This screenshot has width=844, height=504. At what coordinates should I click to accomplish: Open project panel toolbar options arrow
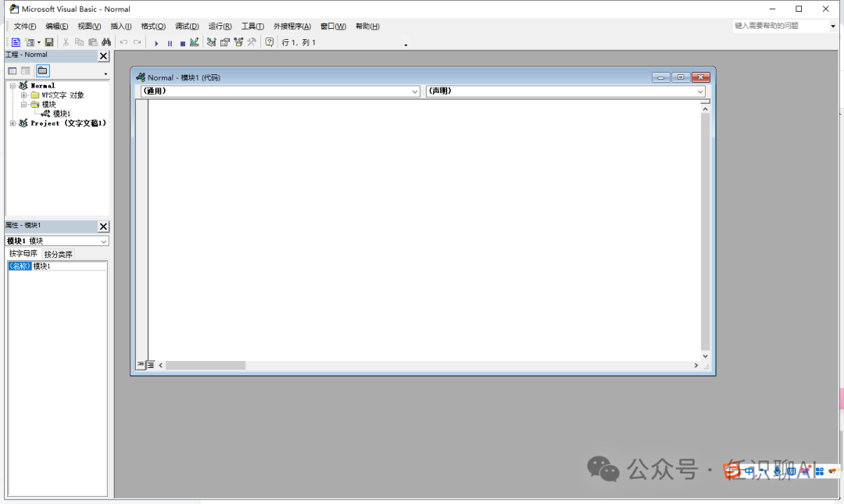(x=105, y=73)
